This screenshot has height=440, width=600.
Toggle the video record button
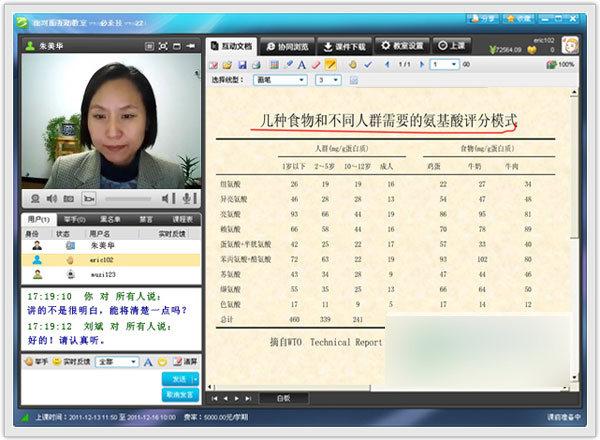pyautogui.click(x=89, y=200)
